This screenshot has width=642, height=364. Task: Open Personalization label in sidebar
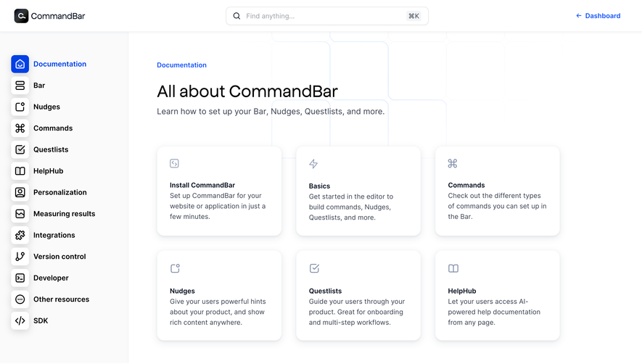click(x=59, y=192)
